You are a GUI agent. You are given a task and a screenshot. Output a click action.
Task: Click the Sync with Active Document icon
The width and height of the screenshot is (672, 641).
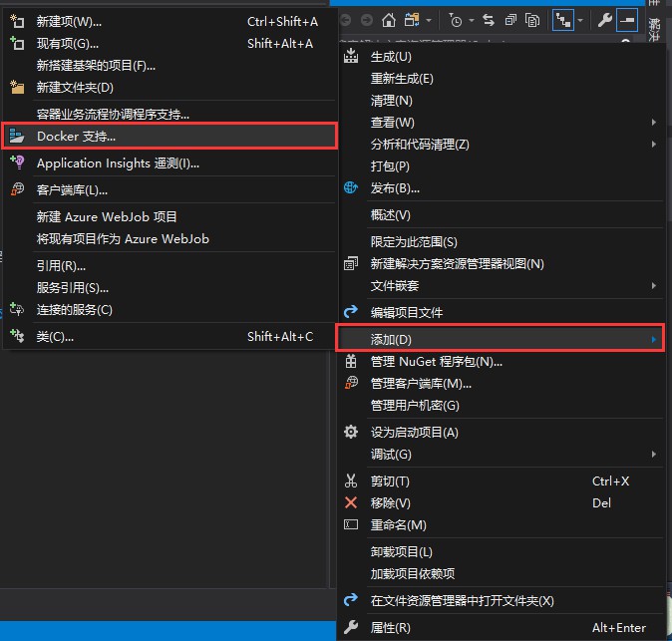[489, 20]
